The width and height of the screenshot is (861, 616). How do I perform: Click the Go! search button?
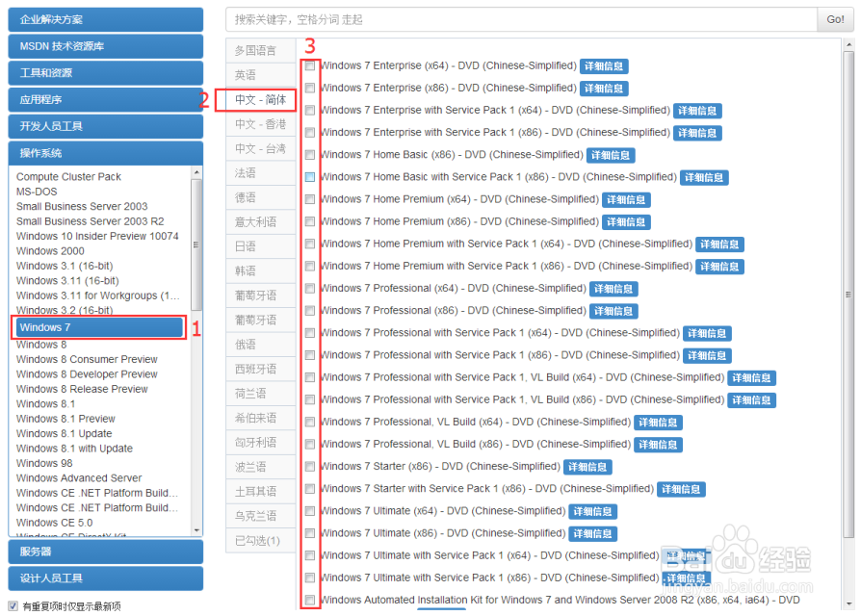835,20
